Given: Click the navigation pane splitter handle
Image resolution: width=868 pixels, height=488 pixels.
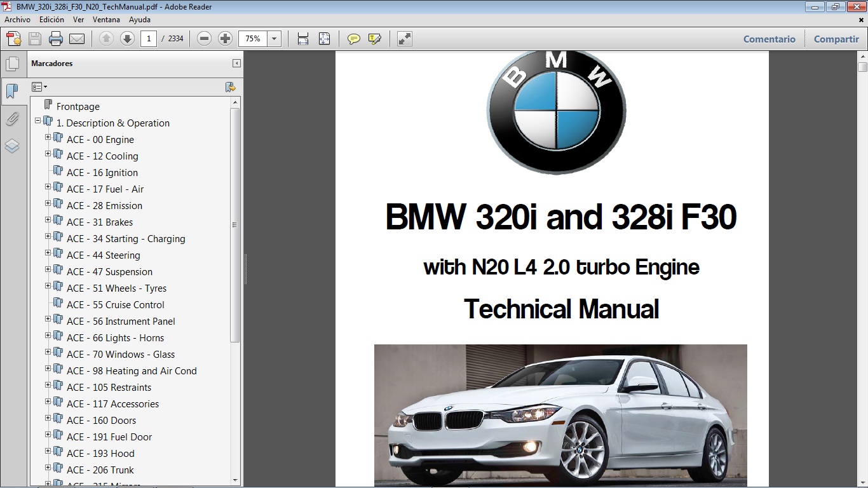Looking at the screenshot, I should point(245,269).
